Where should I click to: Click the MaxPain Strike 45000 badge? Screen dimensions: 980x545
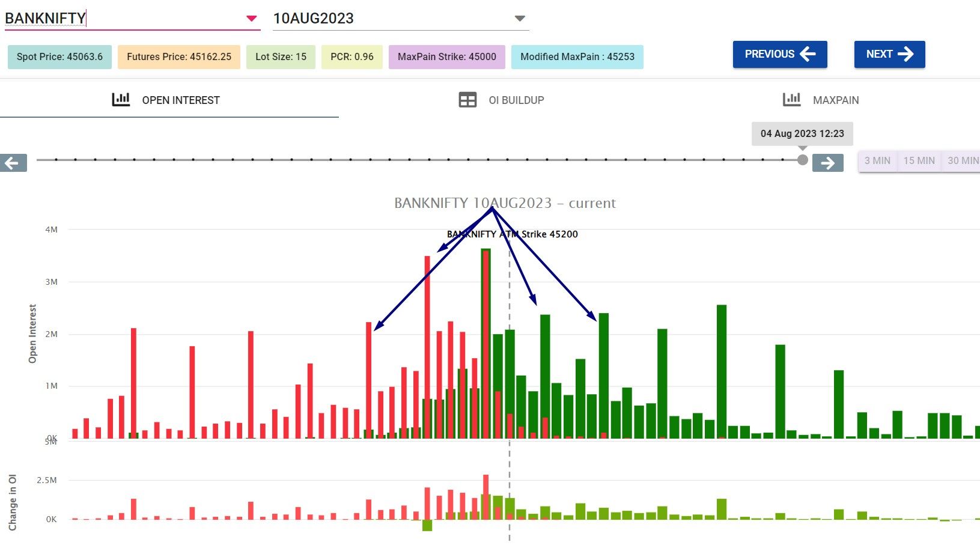tap(447, 57)
